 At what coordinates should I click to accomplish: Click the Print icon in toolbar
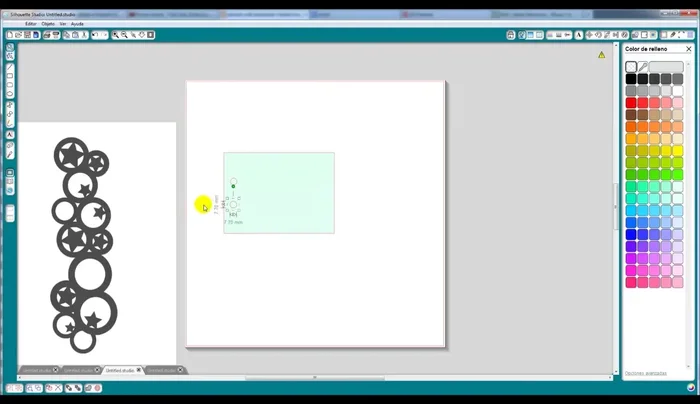point(48,35)
